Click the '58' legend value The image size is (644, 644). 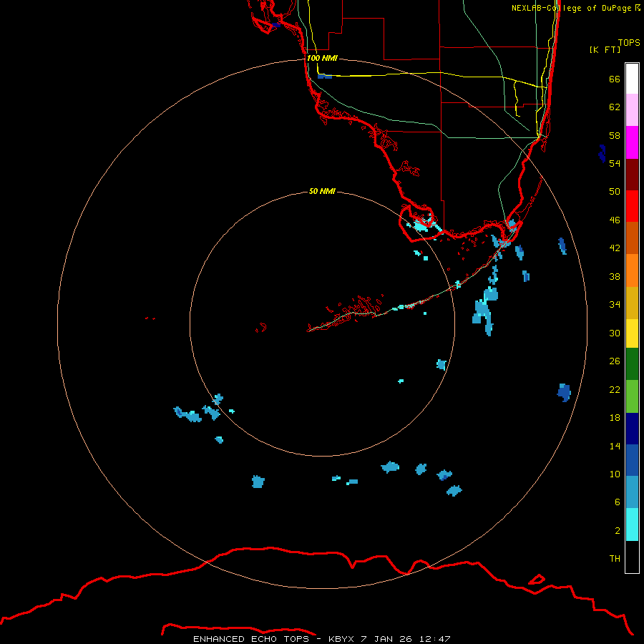pos(615,135)
